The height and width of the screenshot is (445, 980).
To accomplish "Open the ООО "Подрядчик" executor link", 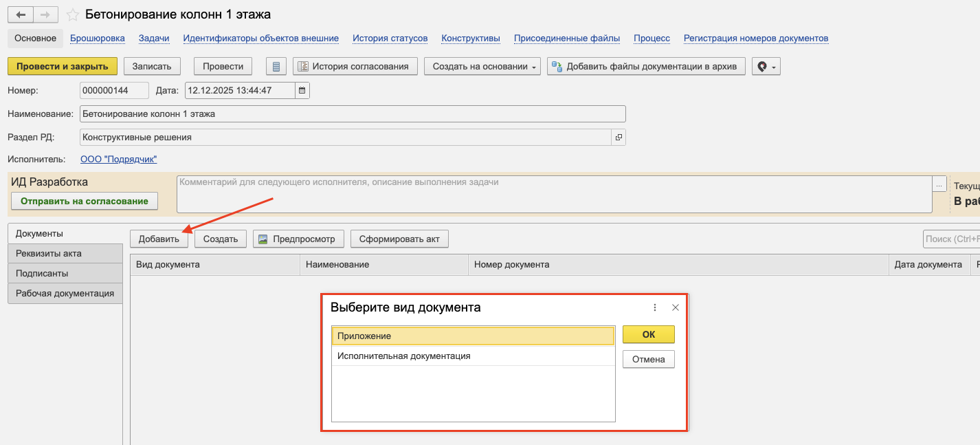I will point(119,160).
